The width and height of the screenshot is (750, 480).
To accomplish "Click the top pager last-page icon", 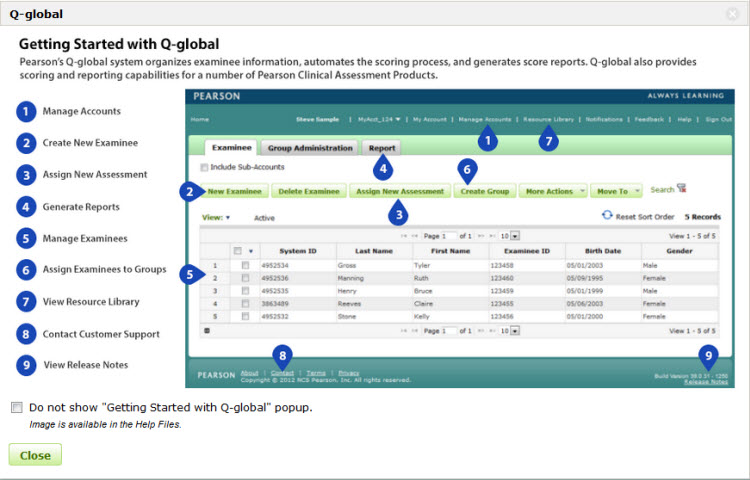I will 492,236.
